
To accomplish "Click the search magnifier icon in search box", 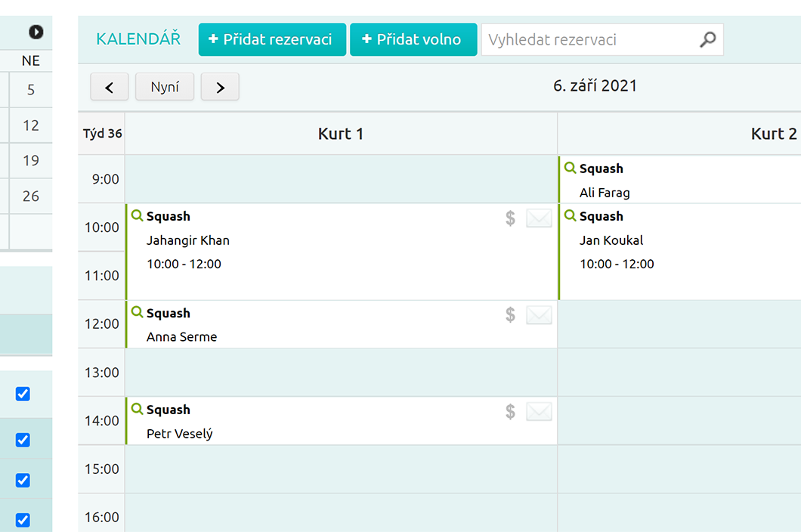I will coord(707,40).
